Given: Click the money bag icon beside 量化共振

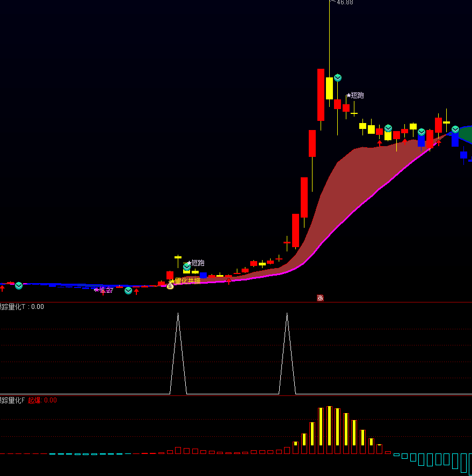Looking at the screenshot, I should 170,286.
